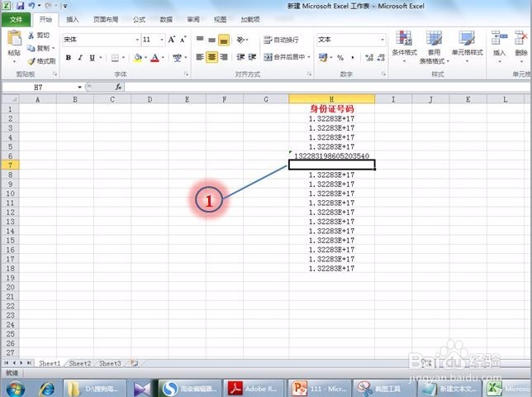
Task: Align text to the right
Action: (x=224, y=57)
